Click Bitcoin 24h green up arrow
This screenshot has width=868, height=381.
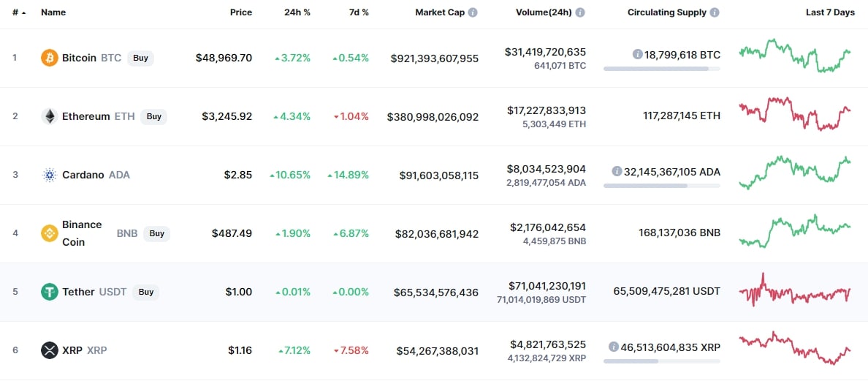click(277, 59)
